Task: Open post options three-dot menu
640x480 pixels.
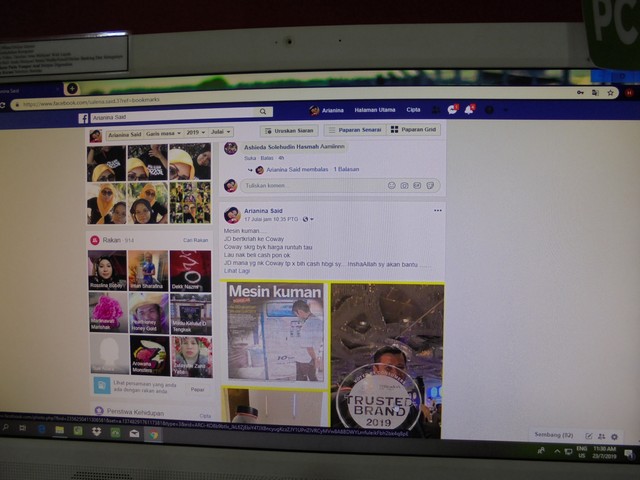Action: point(437,211)
